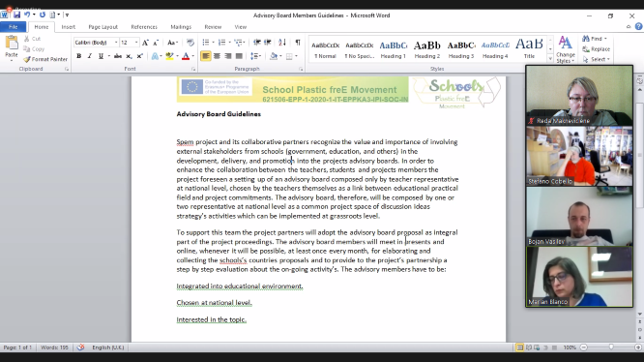644x362 pixels.
Task: Apply Text Effects glowing A icon
Action: (x=155, y=56)
